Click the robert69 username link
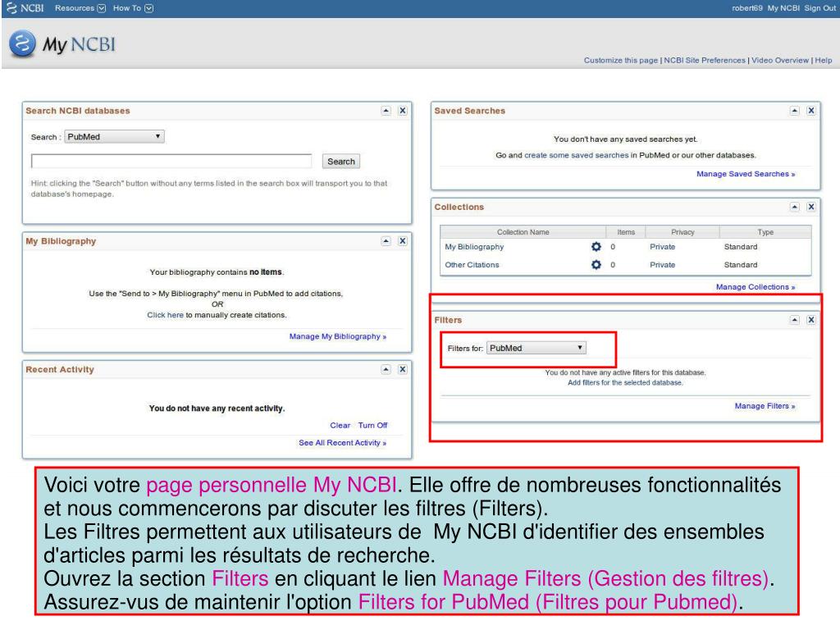This screenshot has height=630, width=840. click(x=746, y=8)
